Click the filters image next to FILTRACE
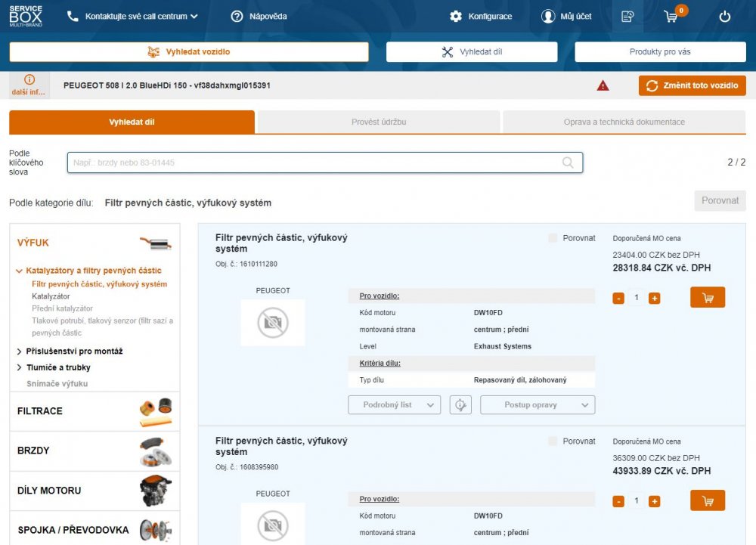The image size is (756, 545). point(156,413)
